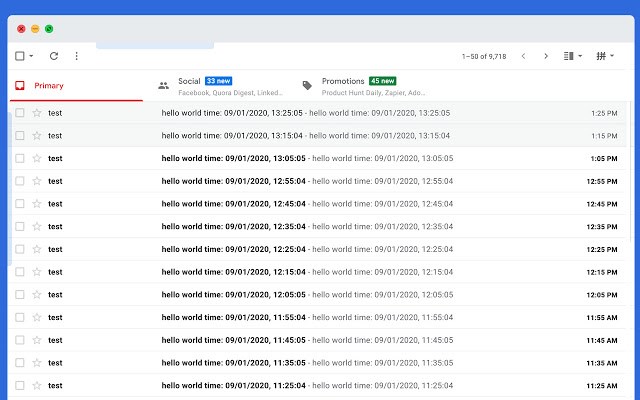Image resolution: width=640 pixels, height=400 pixels.
Task: Open email hello world time 11:45:05
Action: click(x=317, y=340)
